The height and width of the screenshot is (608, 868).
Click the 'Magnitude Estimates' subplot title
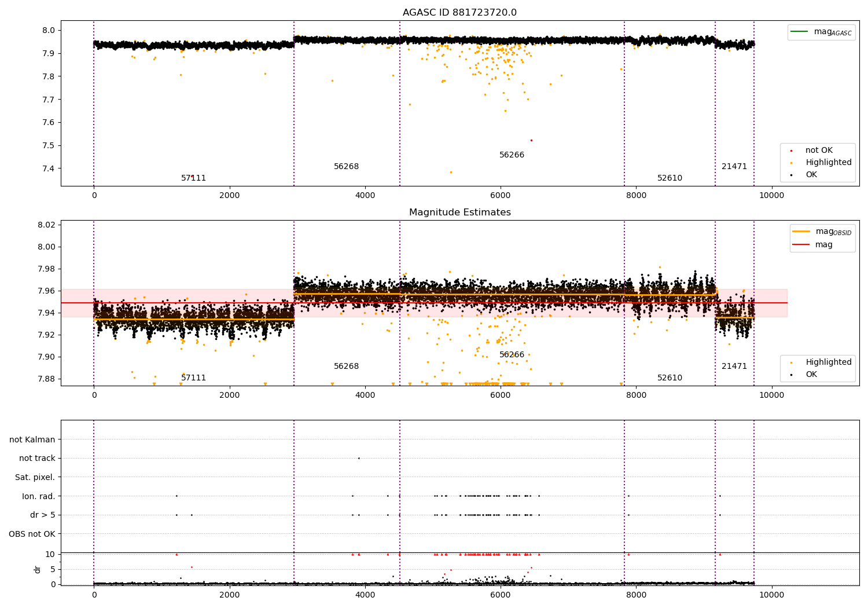(x=459, y=213)
